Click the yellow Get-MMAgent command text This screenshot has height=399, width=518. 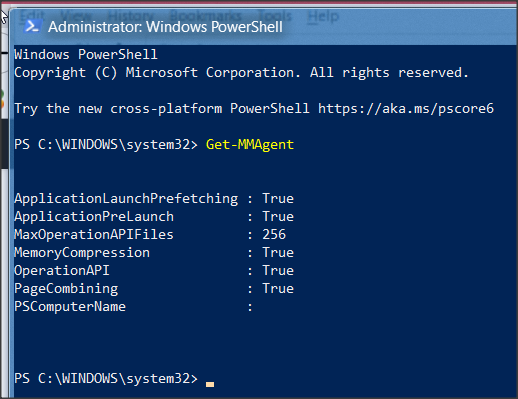[250, 145]
